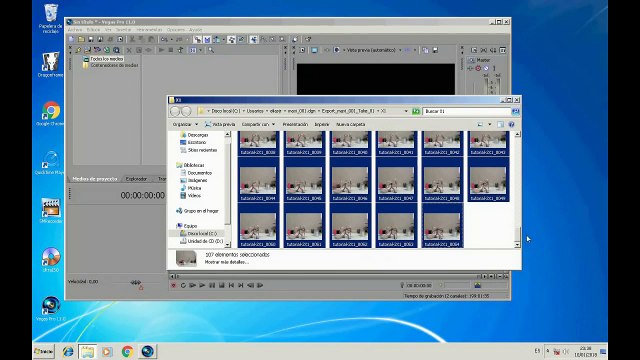
Task: Click Video Output FX icon in preview
Action: [327, 50]
